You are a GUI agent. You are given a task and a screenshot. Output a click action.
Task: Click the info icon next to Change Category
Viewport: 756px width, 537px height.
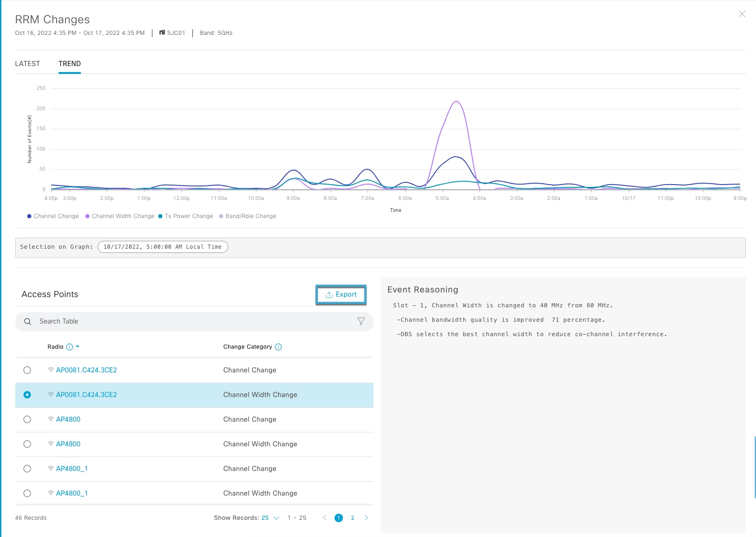(278, 346)
